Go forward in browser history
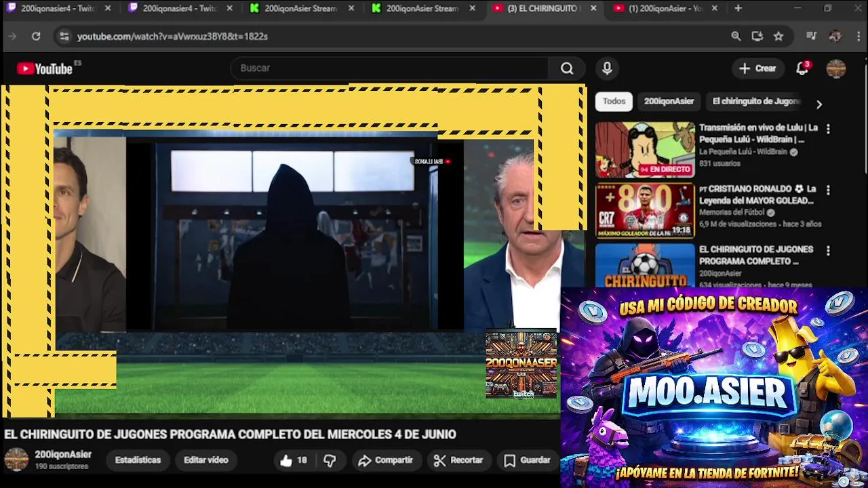Screen dimensions: 868x488 12,37
